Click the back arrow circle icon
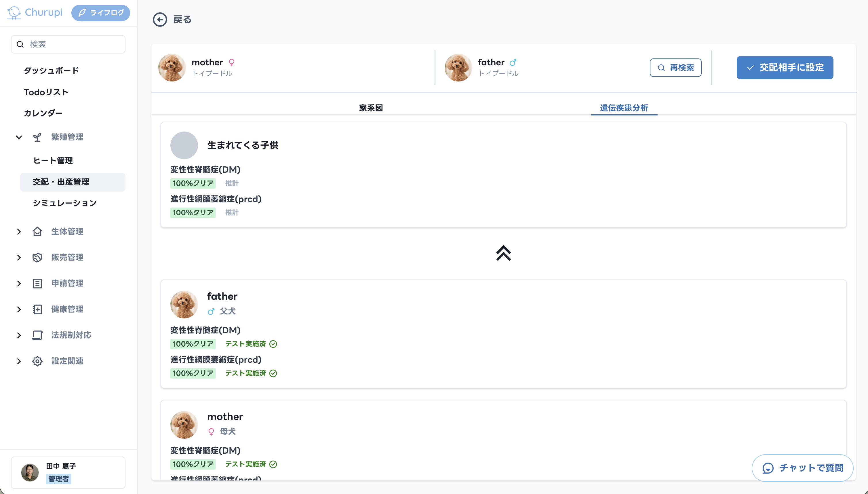This screenshot has width=868, height=494. coord(160,20)
